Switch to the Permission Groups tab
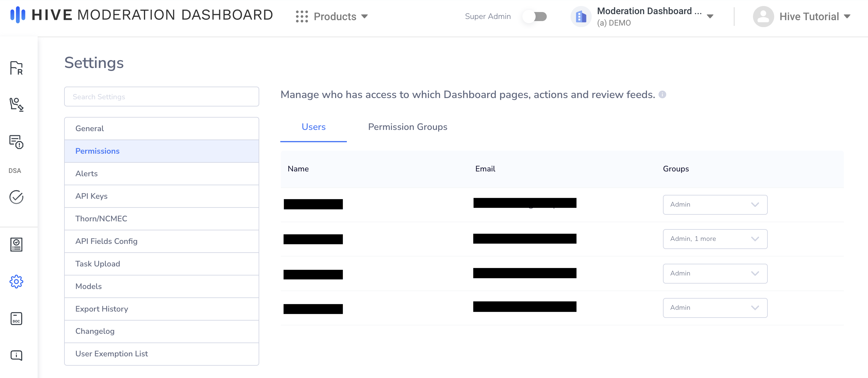 click(x=407, y=127)
